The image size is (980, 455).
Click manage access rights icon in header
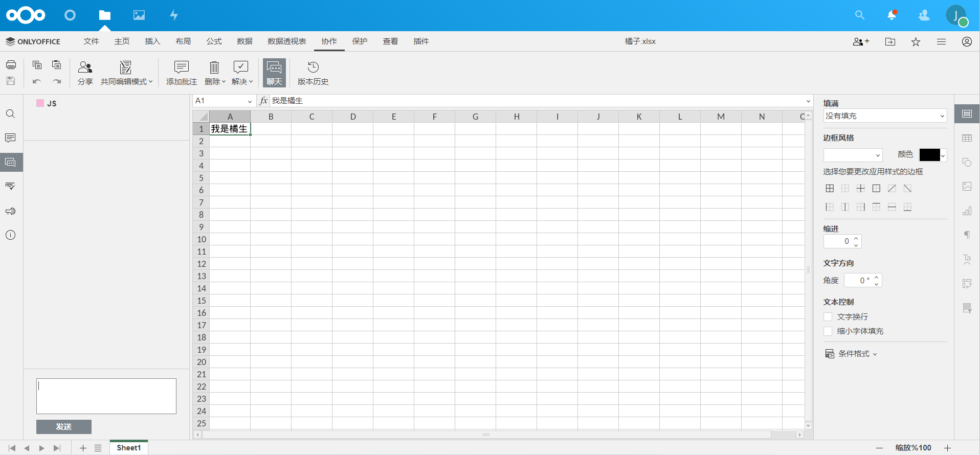click(861, 42)
